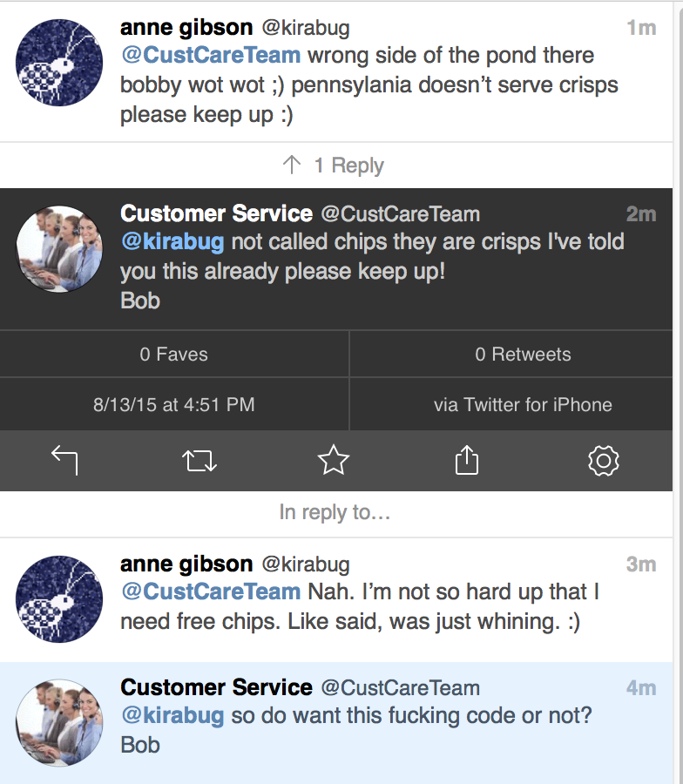Click anne gibson's avatar in top tweet
Viewport: 683px width, 784px height.
point(60,63)
